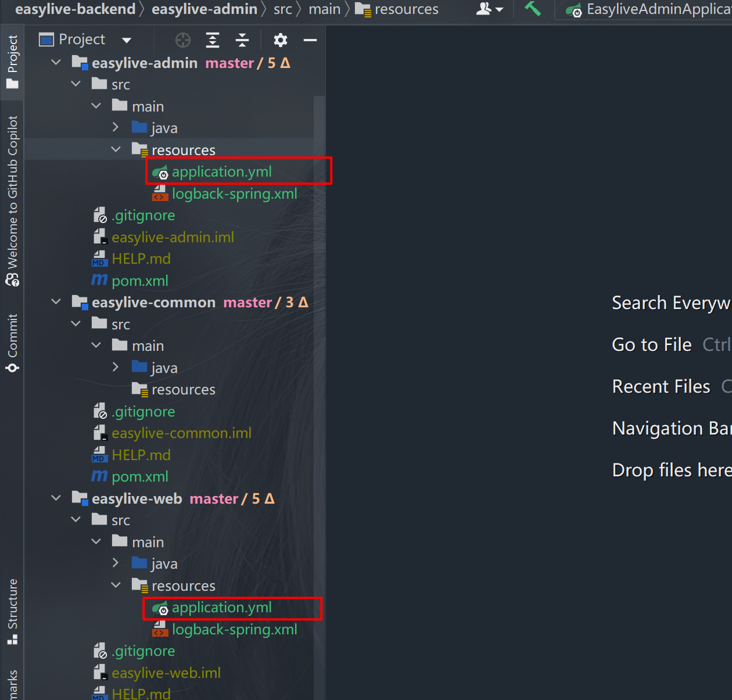The width and height of the screenshot is (732, 700).
Task: Expand the java folder under easylive-common
Action: pyautogui.click(x=116, y=367)
